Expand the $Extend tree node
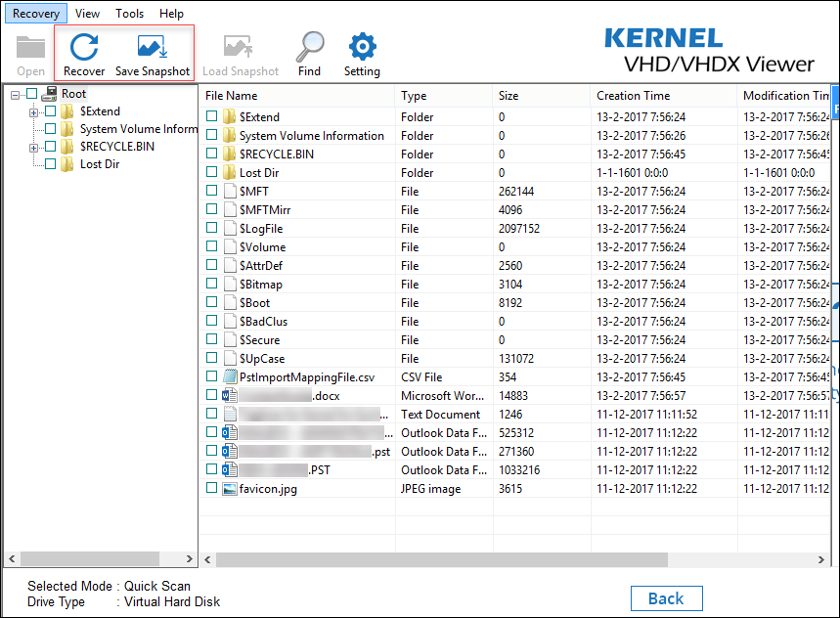Image resolution: width=840 pixels, height=618 pixels. (x=34, y=112)
